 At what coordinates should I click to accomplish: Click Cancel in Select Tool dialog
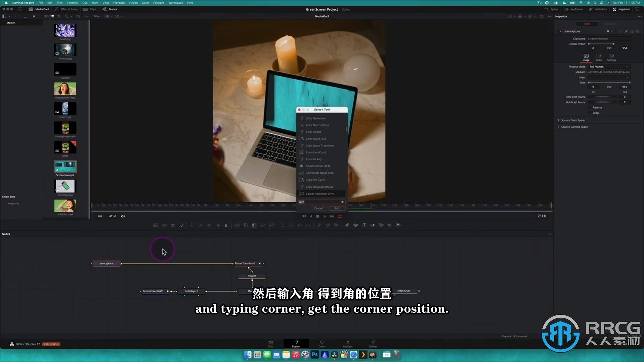(x=318, y=208)
